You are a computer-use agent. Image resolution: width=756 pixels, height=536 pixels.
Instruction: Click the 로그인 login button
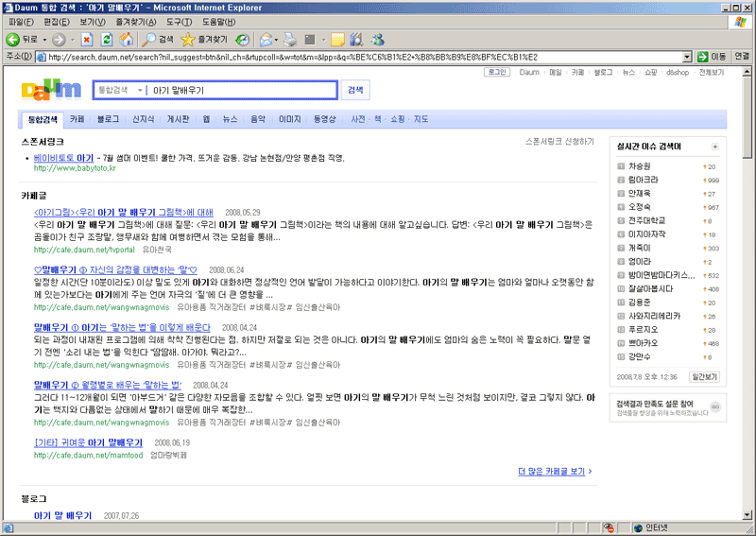497,72
